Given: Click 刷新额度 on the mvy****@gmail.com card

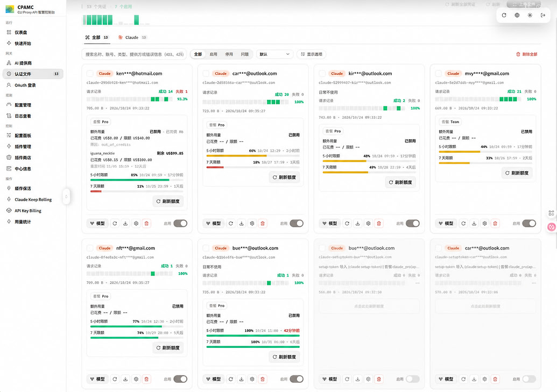Looking at the screenshot, I should click(x=517, y=173).
